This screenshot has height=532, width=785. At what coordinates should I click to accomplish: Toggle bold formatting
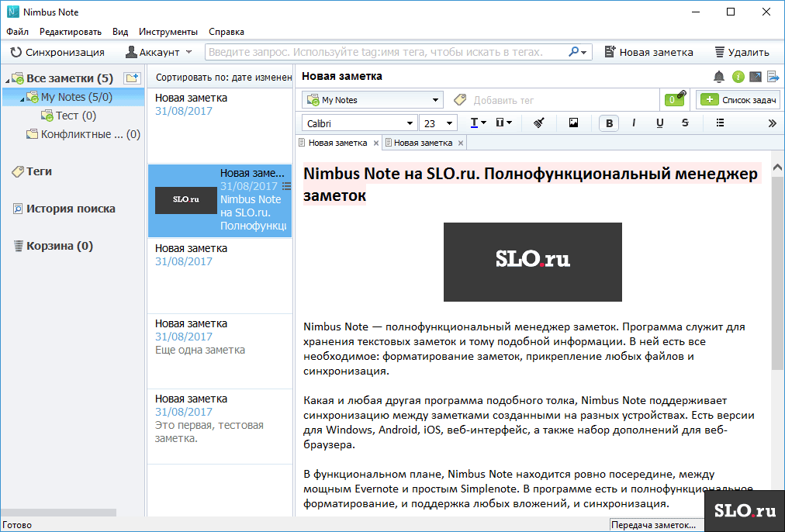pos(609,123)
